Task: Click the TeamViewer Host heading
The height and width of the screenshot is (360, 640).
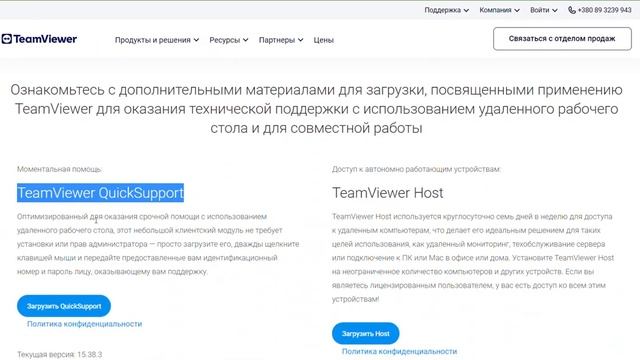Action: coord(388,193)
